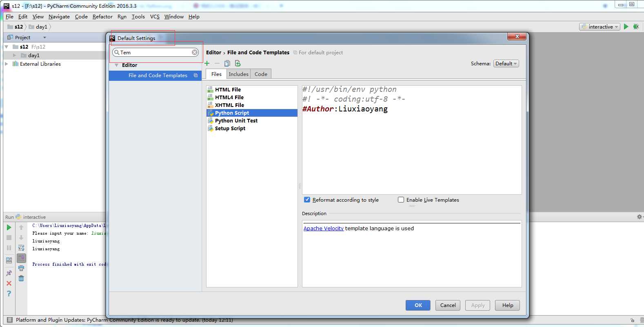
Task: Click inside the Tem search input field
Action: coord(155,52)
